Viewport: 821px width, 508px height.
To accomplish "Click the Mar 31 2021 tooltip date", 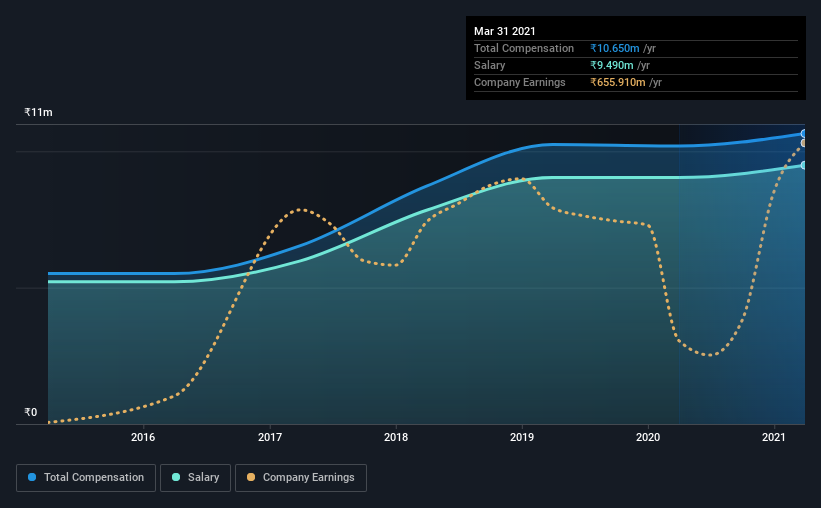I will 505,31.
